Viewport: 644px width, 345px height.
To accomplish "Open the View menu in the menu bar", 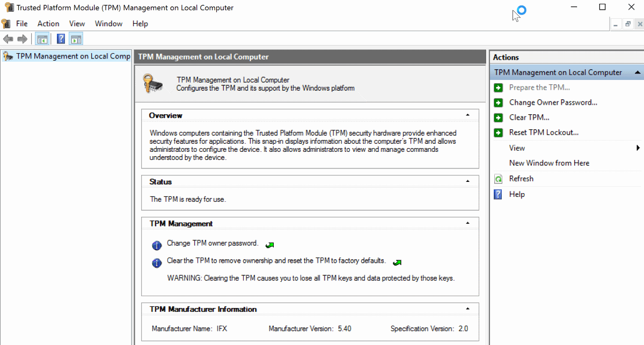I will click(77, 24).
